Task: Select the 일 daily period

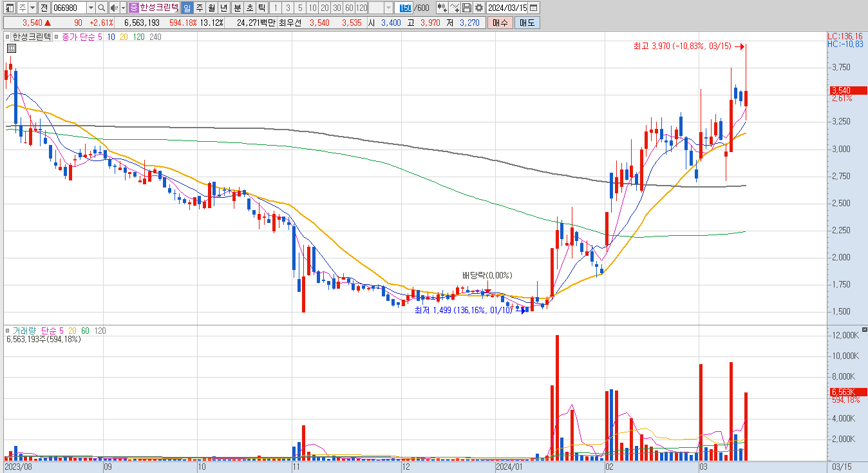Action: click(187, 8)
